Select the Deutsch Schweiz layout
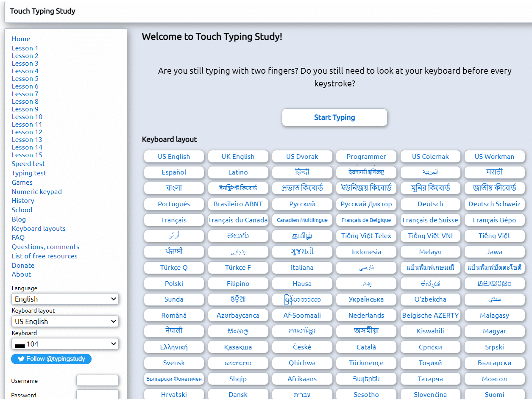Screen dimensions: 532x399 pyautogui.click(x=494, y=204)
